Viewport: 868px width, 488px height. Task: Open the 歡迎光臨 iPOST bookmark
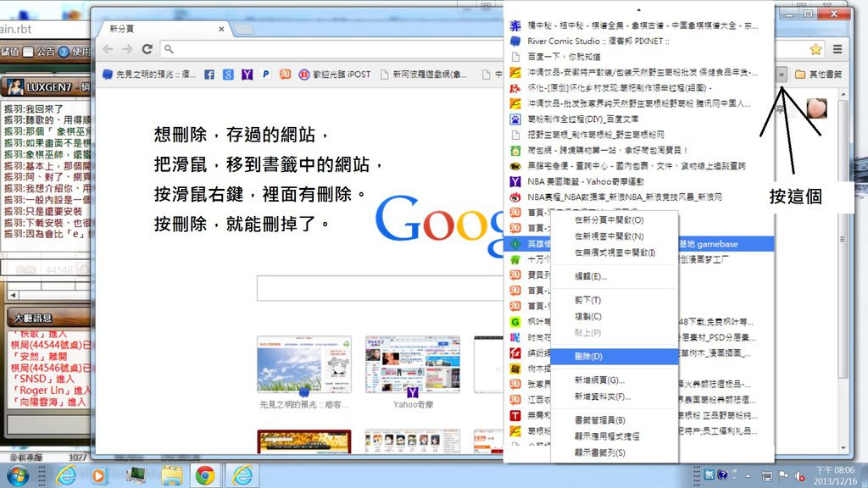334,75
